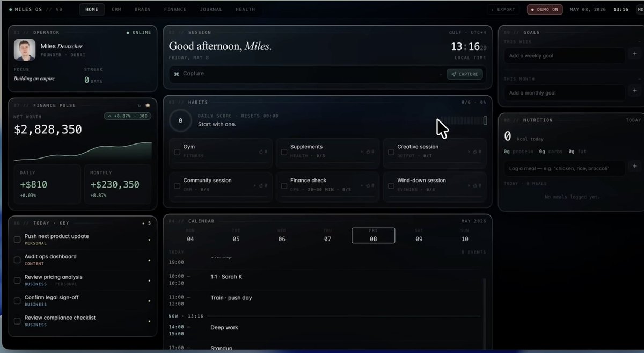Click Miles Deutscher's profile photo

[x=25, y=50]
